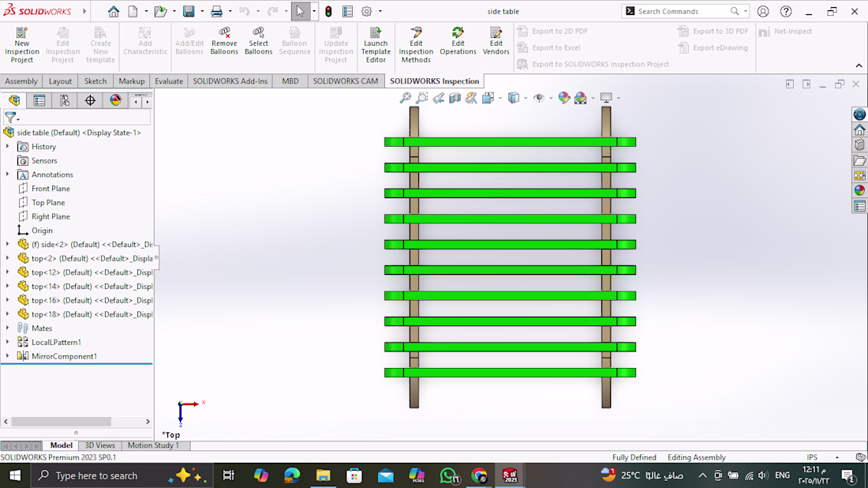Click the Help question mark icon
This screenshot has height=488, width=868.
click(x=785, y=11)
